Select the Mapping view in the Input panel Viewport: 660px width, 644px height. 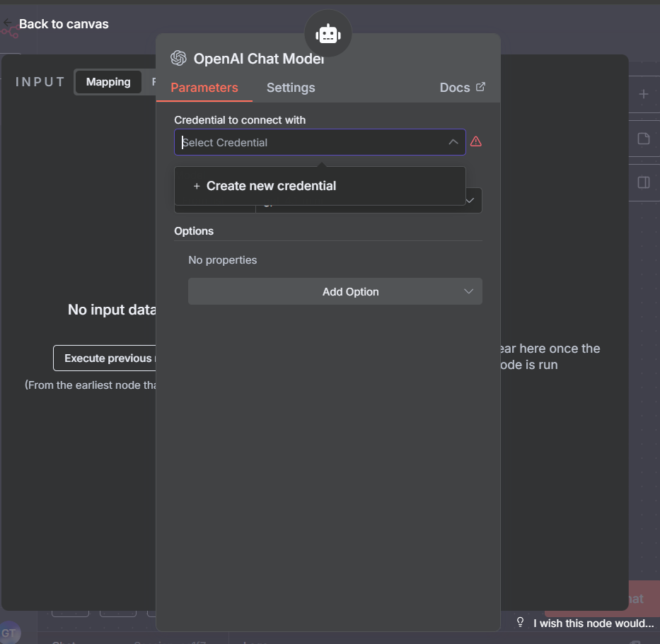(108, 81)
